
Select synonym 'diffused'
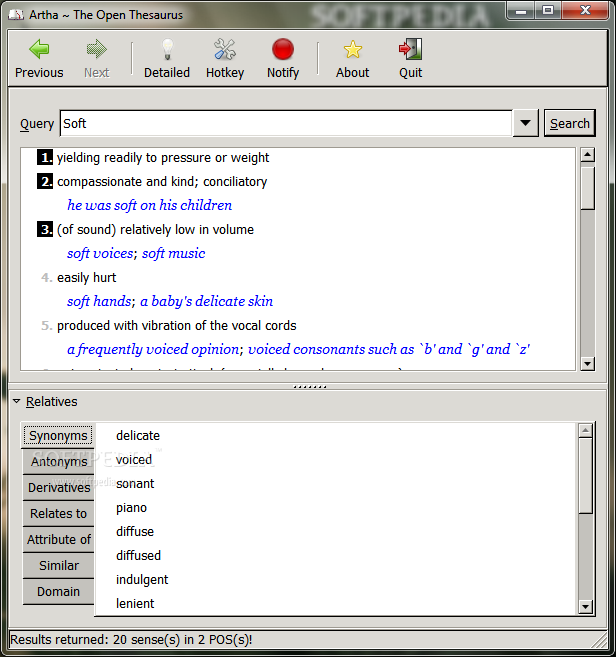138,555
